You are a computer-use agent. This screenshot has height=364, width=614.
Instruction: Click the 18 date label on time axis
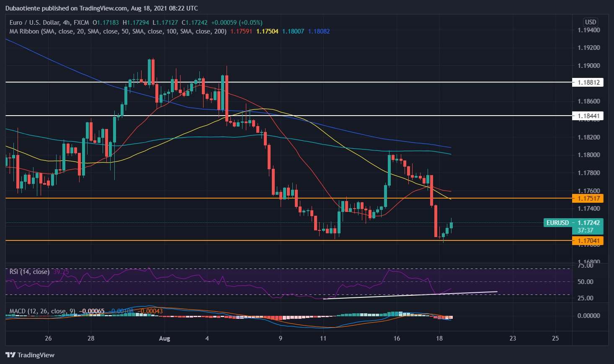click(439, 338)
